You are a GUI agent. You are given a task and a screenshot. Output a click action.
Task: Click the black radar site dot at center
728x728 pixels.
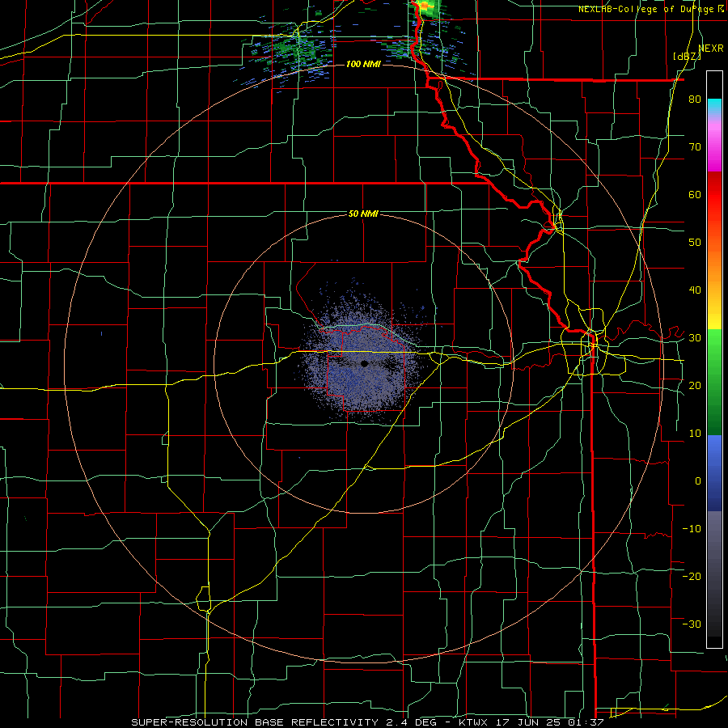(365, 363)
